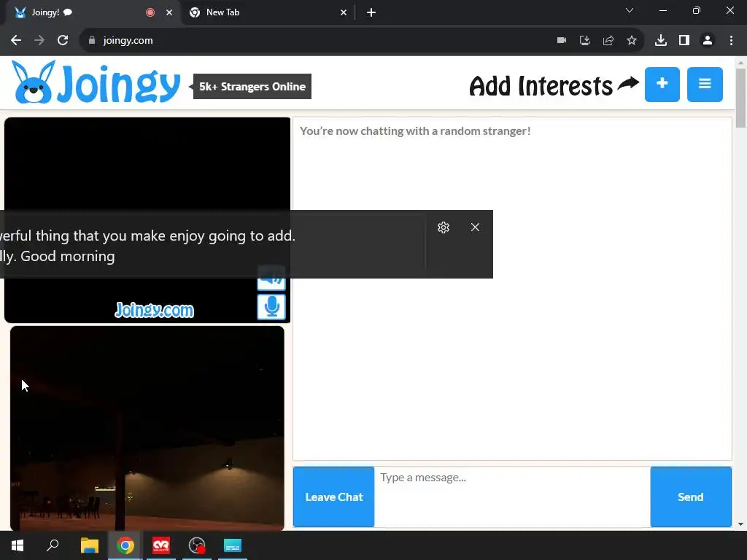The height and width of the screenshot is (560, 747).
Task: View site security lock info
Action: (92, 41)
